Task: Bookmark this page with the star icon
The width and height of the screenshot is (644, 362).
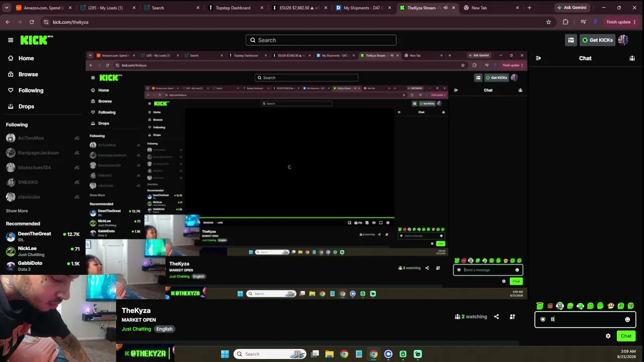Action: (548, 22)
